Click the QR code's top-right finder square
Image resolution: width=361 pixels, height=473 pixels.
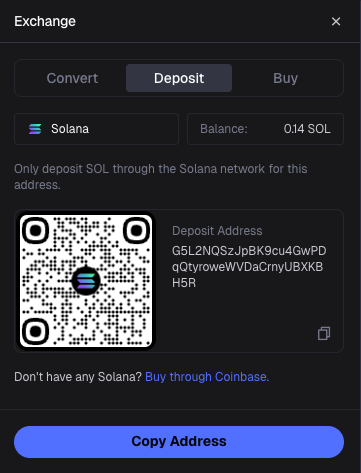tap(137, 230)
